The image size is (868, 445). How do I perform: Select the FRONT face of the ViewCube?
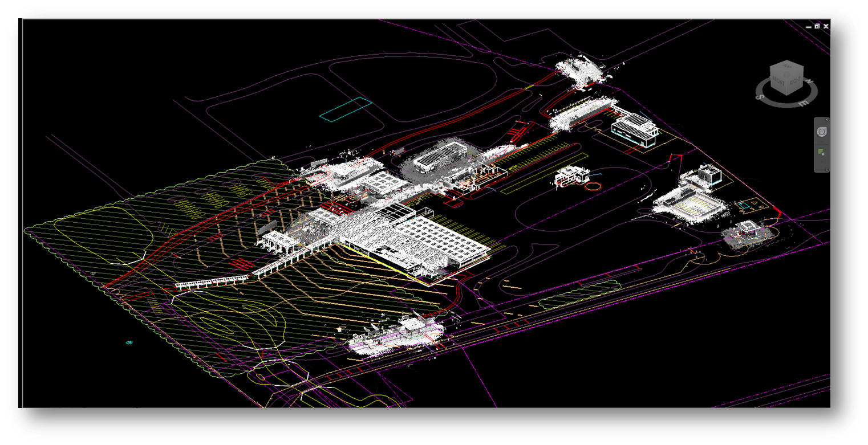pos(778,81)
